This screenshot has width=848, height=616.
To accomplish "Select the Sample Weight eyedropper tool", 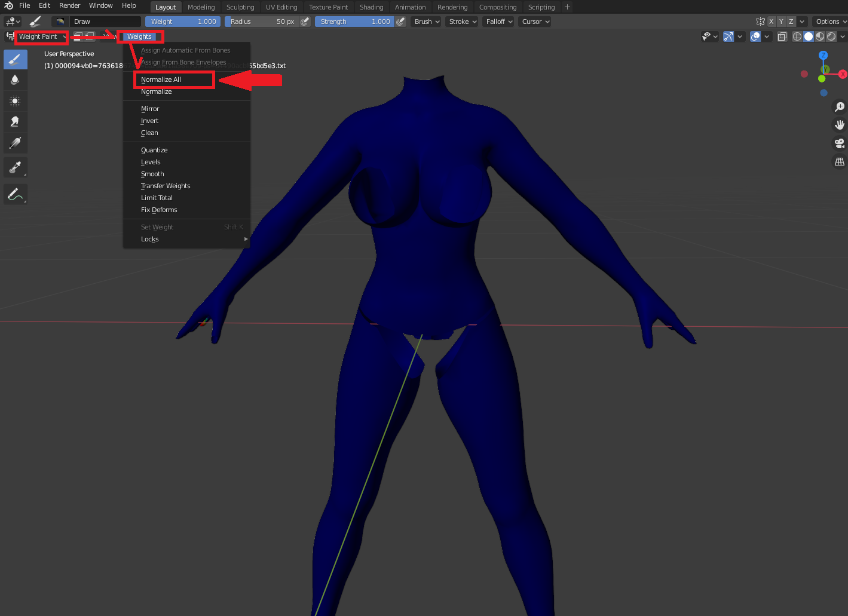I will click(x=15, y=167).
